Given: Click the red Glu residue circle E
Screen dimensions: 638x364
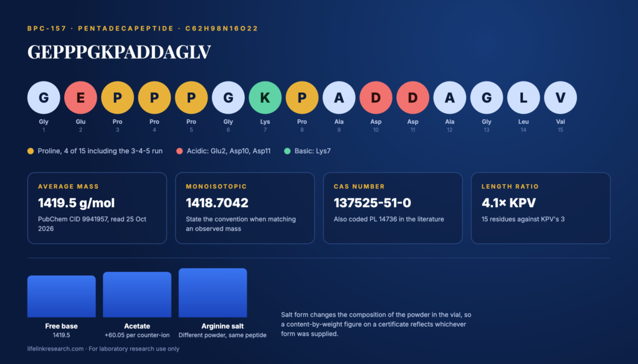Looking at the screenshot, I should (80, 98).
